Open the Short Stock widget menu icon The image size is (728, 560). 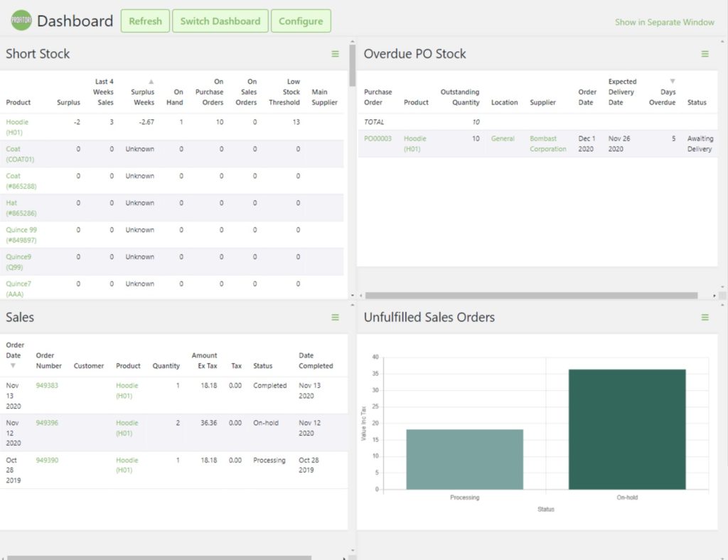tap(336, 54)
